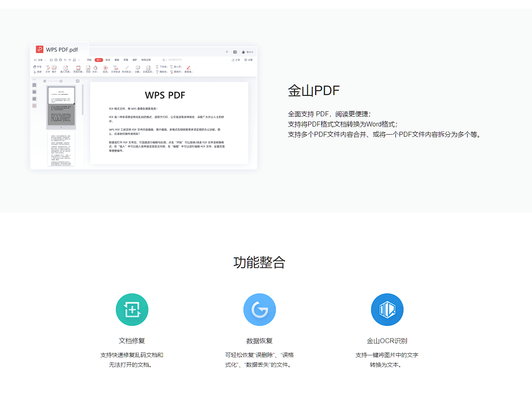Insert a 图片 image via toolbar icon
532x410 pixels.
tap(53, 68)
